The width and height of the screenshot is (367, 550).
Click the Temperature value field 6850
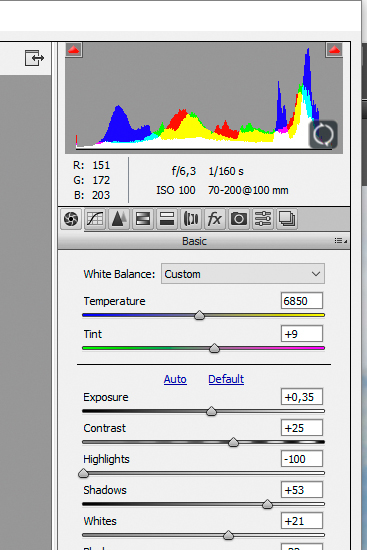tap(302, 301)
